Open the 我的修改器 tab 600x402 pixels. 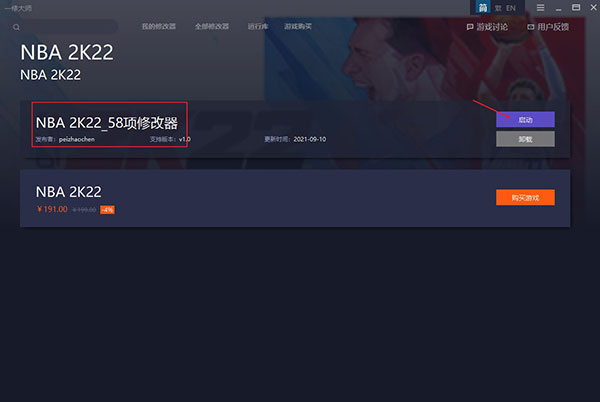click(159, 26)
